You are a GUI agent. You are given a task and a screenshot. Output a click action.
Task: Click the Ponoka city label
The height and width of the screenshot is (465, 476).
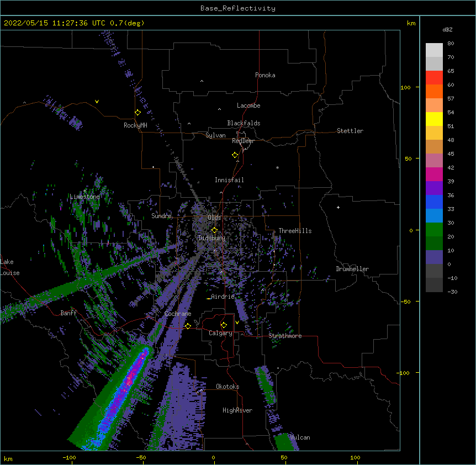265,75
